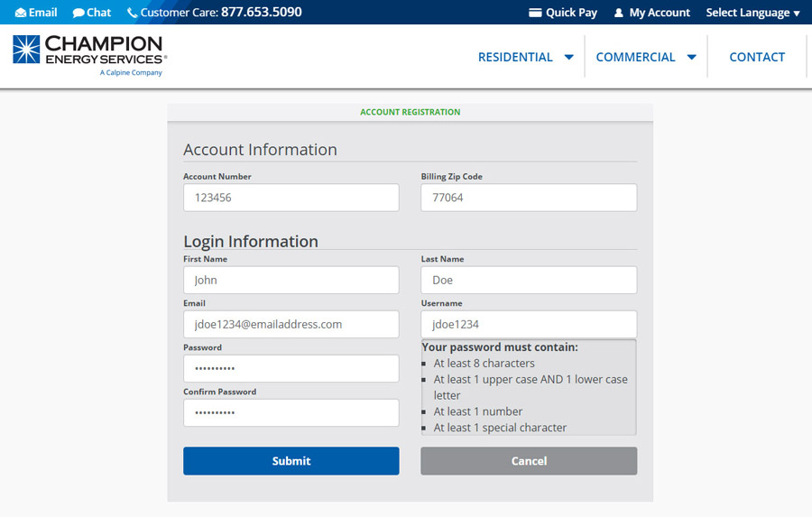Open Chat via speech bubble icon
The width and height of the screenshot is (812, 517).
(78, 13)
